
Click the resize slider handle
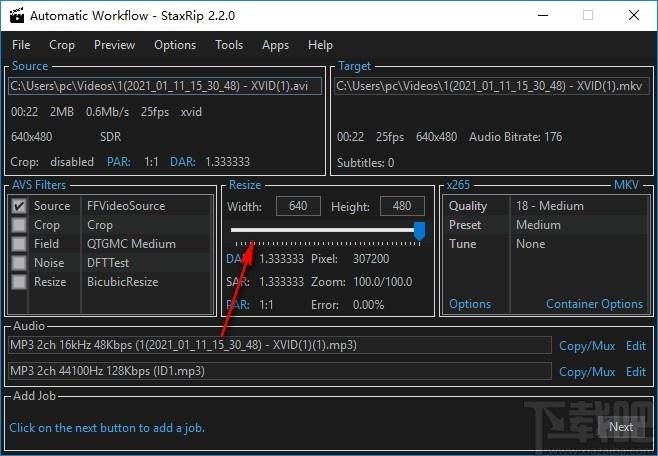pos(419,231)
